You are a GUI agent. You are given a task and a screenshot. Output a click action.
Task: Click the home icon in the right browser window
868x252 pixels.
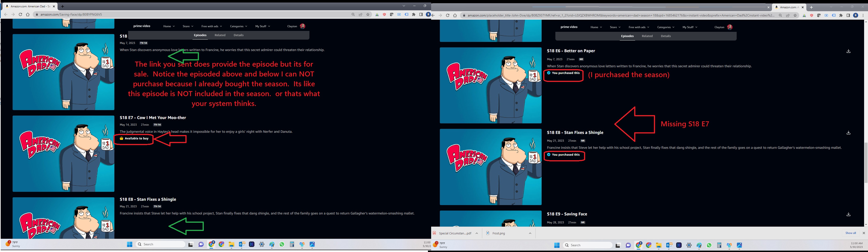455,16
